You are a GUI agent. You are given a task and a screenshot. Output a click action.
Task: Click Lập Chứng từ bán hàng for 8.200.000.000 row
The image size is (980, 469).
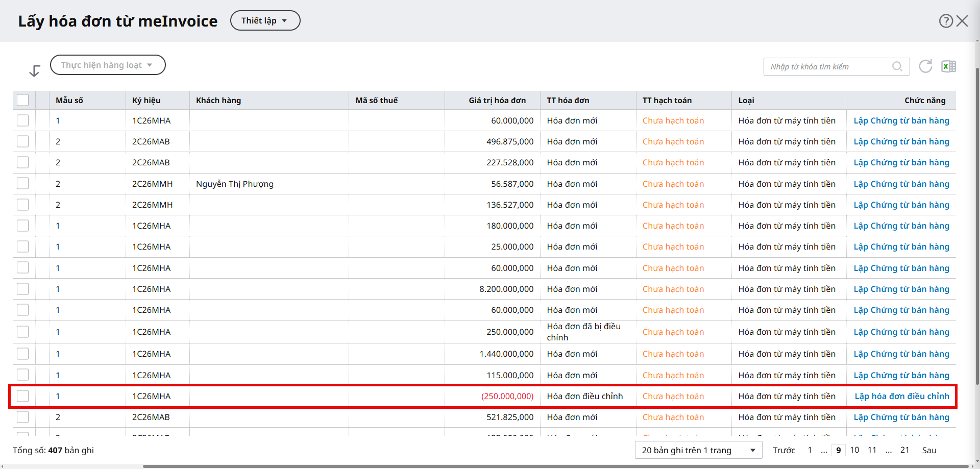901,289
